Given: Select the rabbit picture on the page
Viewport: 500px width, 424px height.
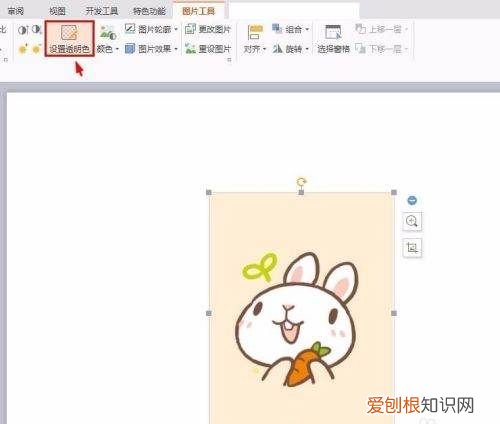Looking at the screenshot, I should (x=301, y=308).
